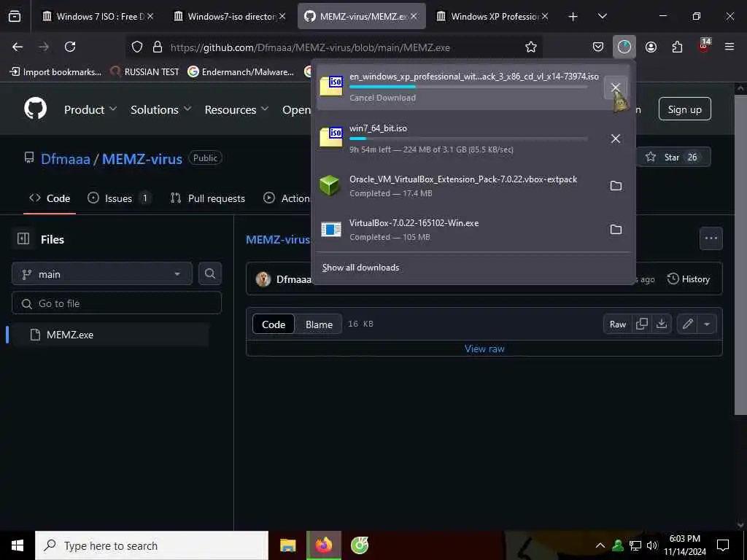
Task: Click the Sign up button
Action: pyautogui.click(x=684, y=109)
